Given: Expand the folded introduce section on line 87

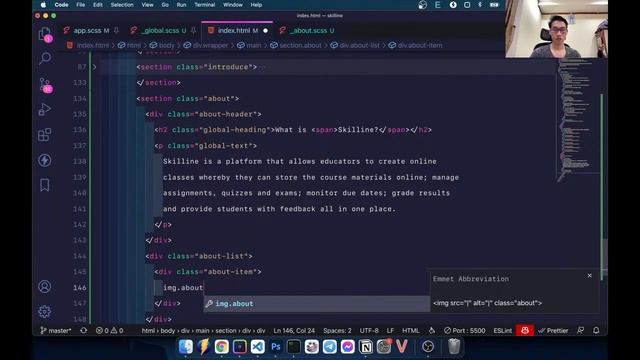Looking at the screenshot, I should click(94, 67).
